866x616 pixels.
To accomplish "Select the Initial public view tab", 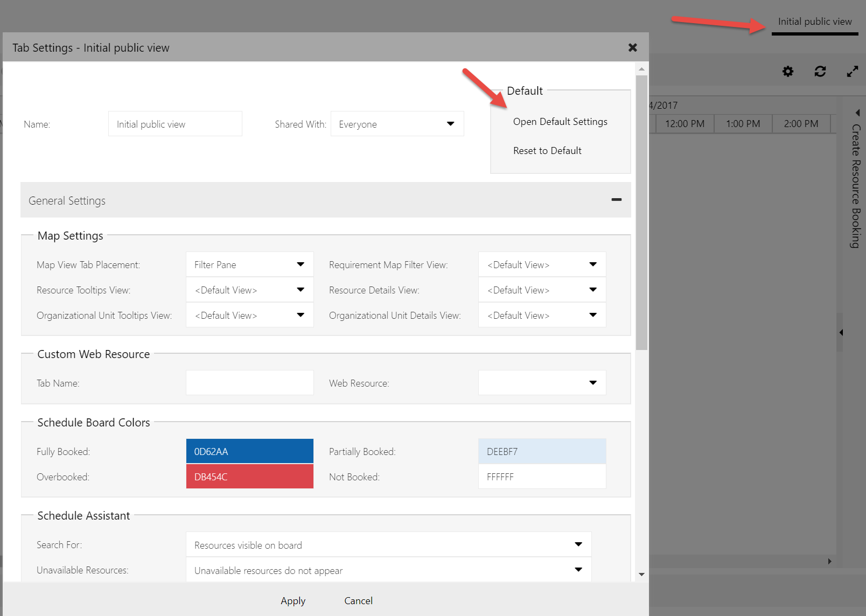I will [x=814, y=22].
